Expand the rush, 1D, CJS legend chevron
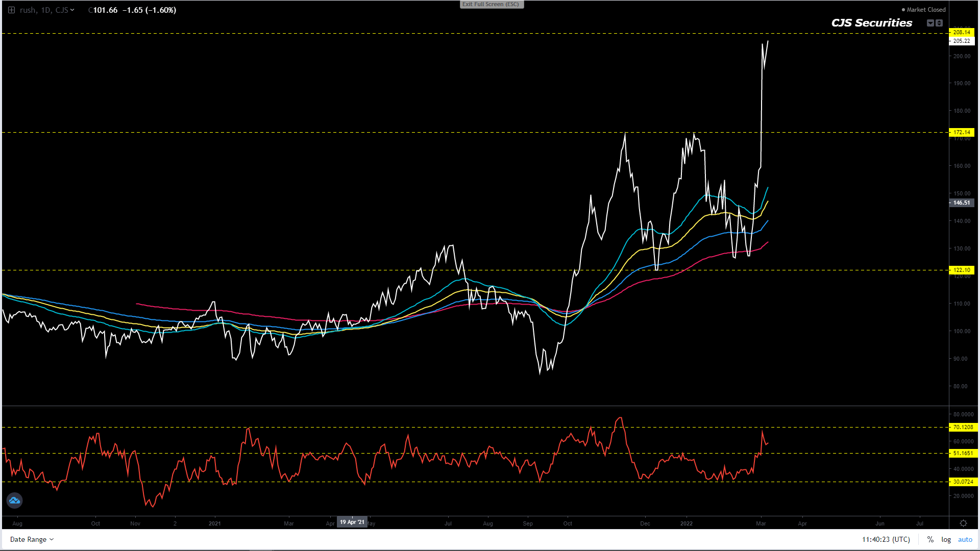This screenshot has width=980, height=551. [72, 10]
